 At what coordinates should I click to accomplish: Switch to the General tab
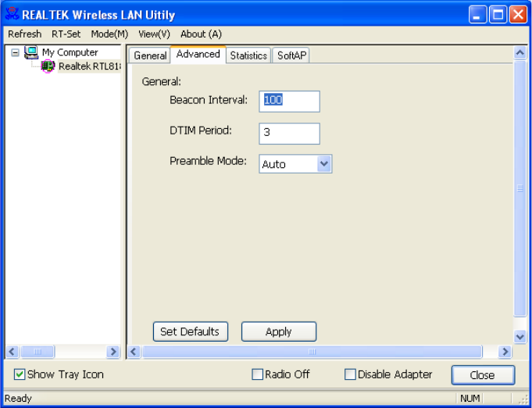(150, 55)
